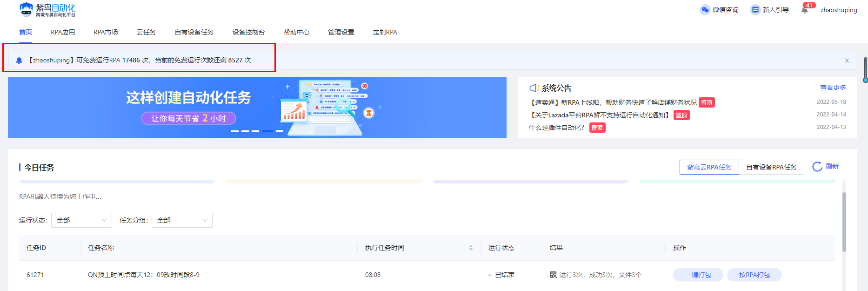
Task: Go to 首页 tab
Action: (26, 32)
